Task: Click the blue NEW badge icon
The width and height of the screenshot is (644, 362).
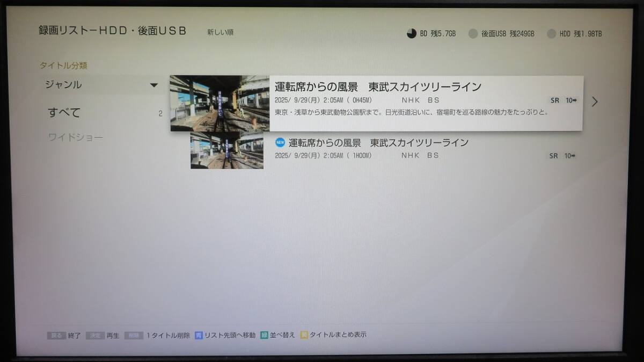Action: (280, 142)
